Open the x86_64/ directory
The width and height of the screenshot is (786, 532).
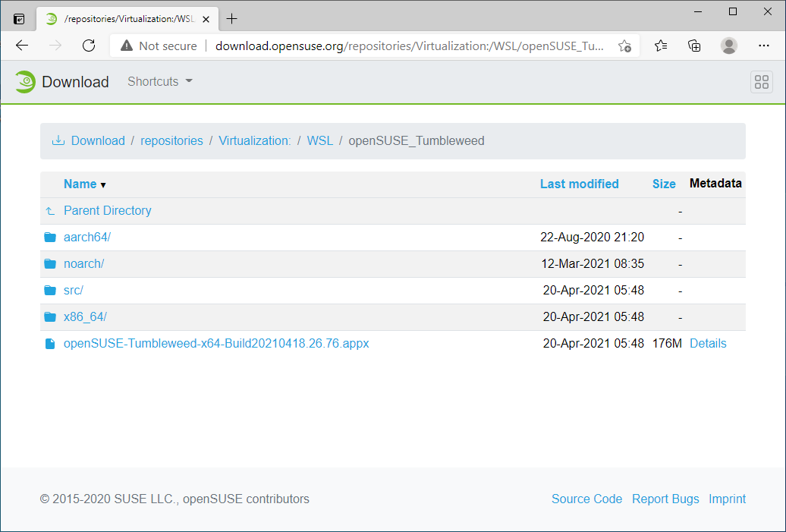(x=85, y=317)
